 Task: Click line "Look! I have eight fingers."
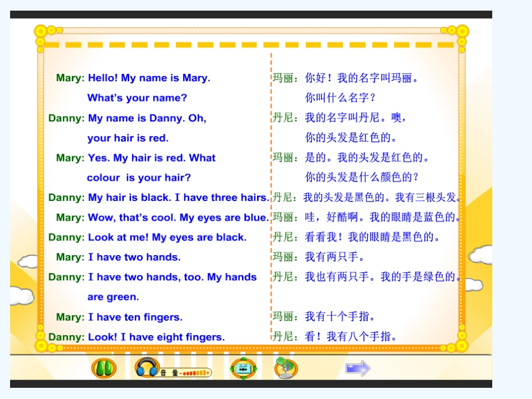156,337
